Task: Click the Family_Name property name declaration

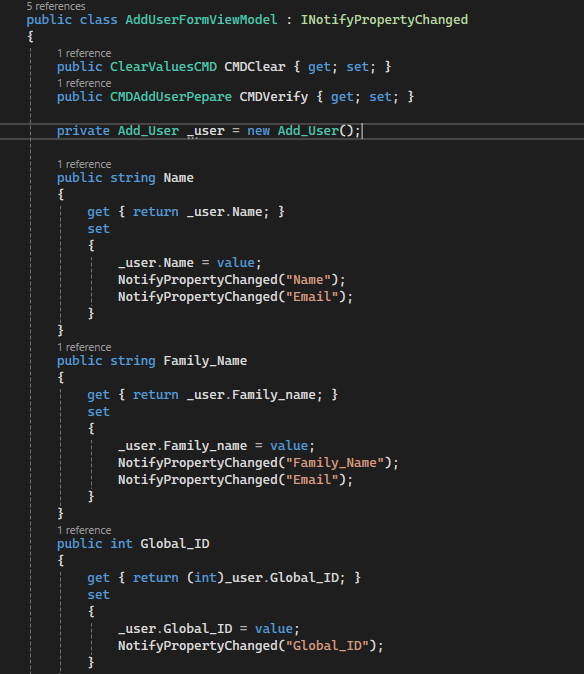Action: pos(205,361)
